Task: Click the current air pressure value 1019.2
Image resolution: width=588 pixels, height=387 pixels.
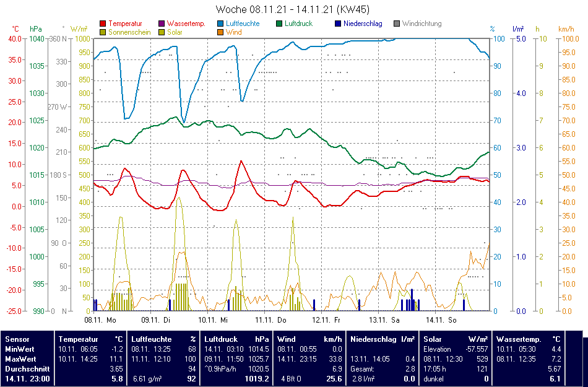Action: tap(257, 379)
